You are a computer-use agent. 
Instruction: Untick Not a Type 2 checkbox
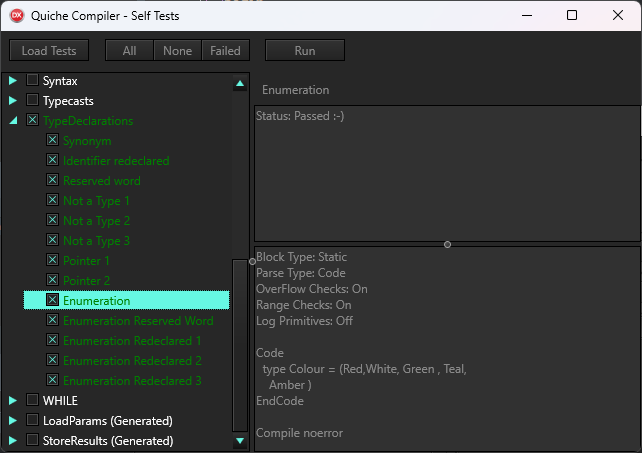(x=52, y=220)
